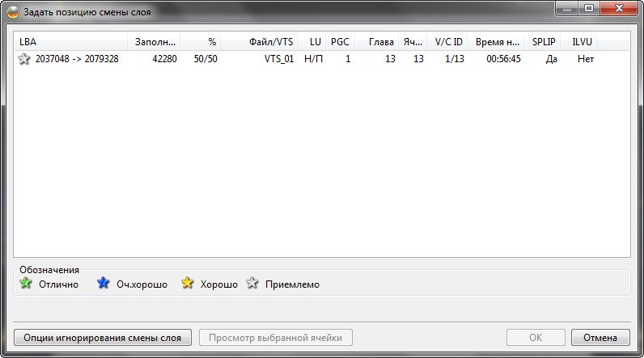644x358 pixels.
Task: Click the Н/П cell in the LU column
Action: coord(313,59)
